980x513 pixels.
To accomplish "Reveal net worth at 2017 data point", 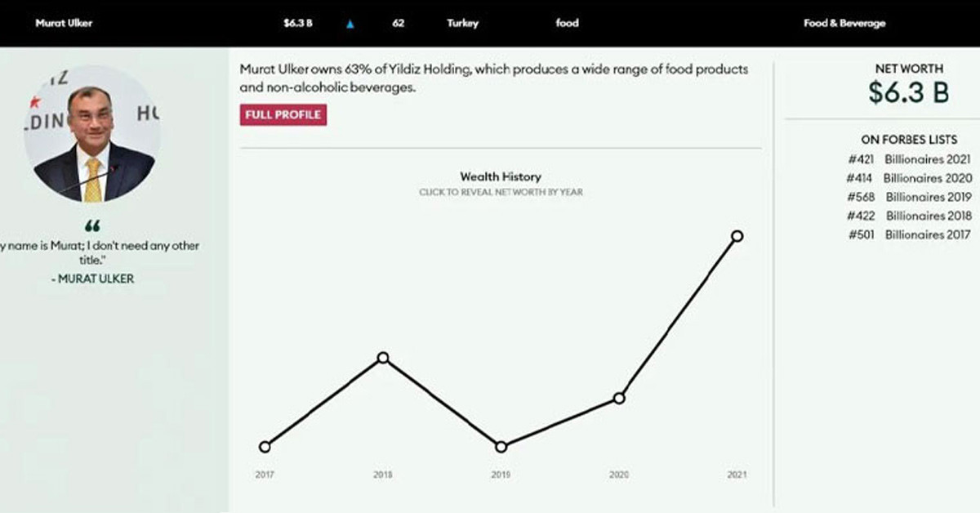I will [264, 447].
